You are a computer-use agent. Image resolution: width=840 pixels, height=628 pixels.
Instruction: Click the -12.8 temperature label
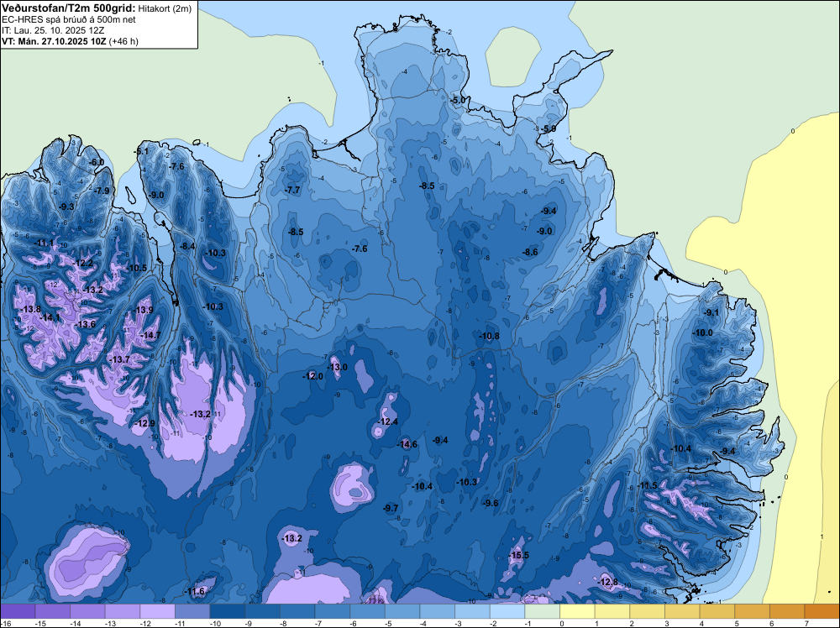tap(608, 582)
